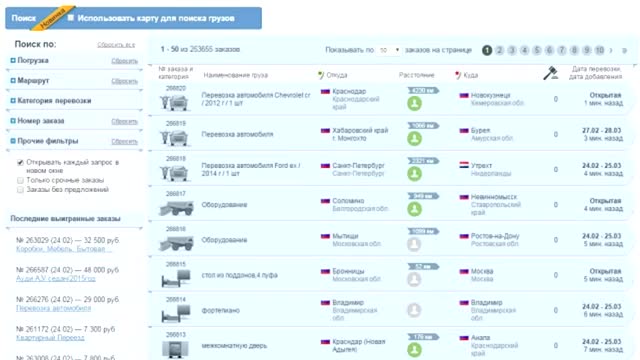The height and width of the screenshot is (360, 640).
Task: Click equipment truck icon for order 266816
Action: pos(176,244)
